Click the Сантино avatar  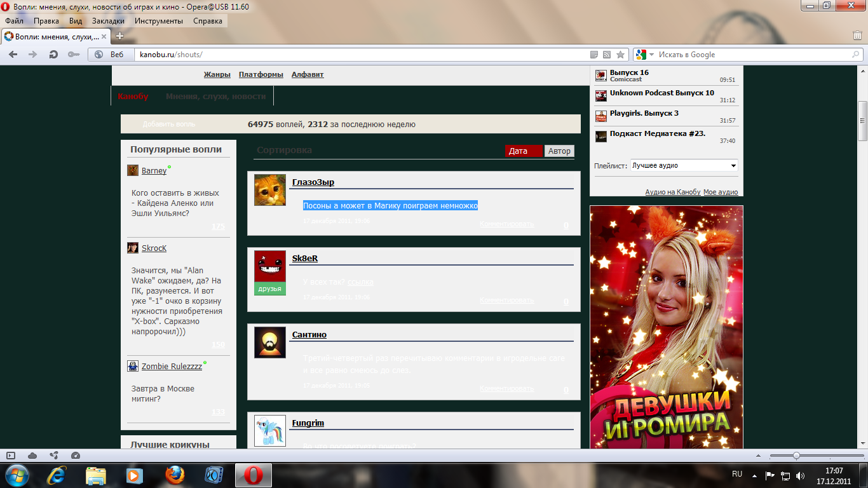click(x=270, y=342)
